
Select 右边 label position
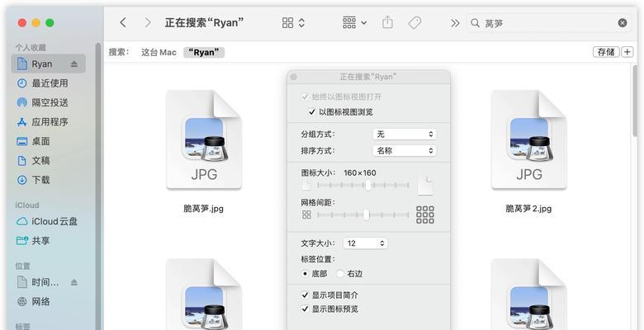coord(339,273)
